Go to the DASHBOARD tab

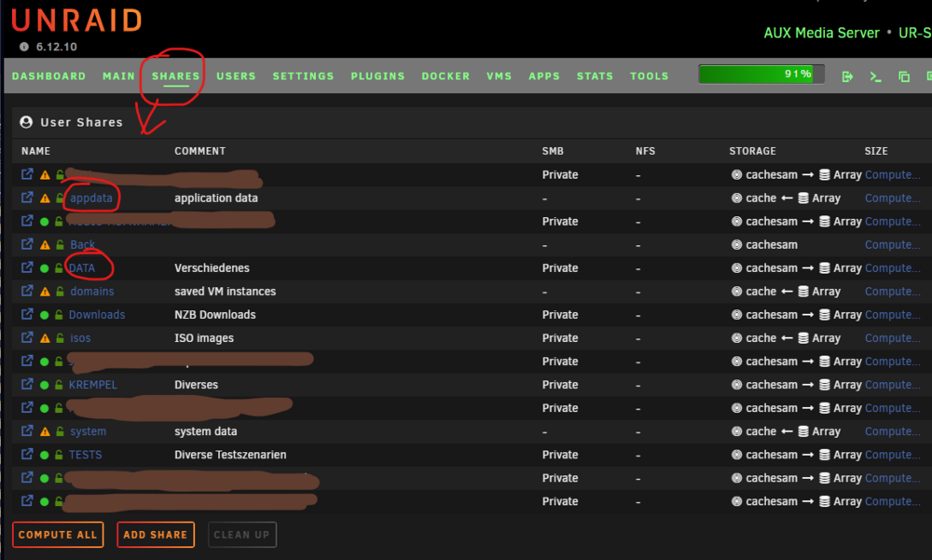[x=48, y=76]
